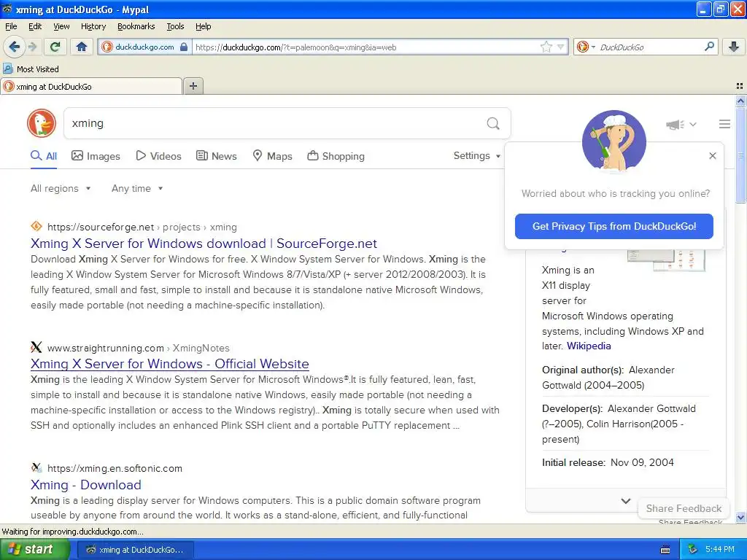Image resolution: width=747 pixels, height=560 pixels.
Task: Follow the Wikipedia link in info box
Action: tap(589, 346)
